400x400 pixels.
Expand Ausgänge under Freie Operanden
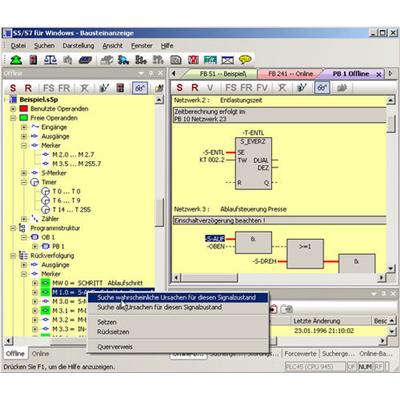tap(24, 136)
